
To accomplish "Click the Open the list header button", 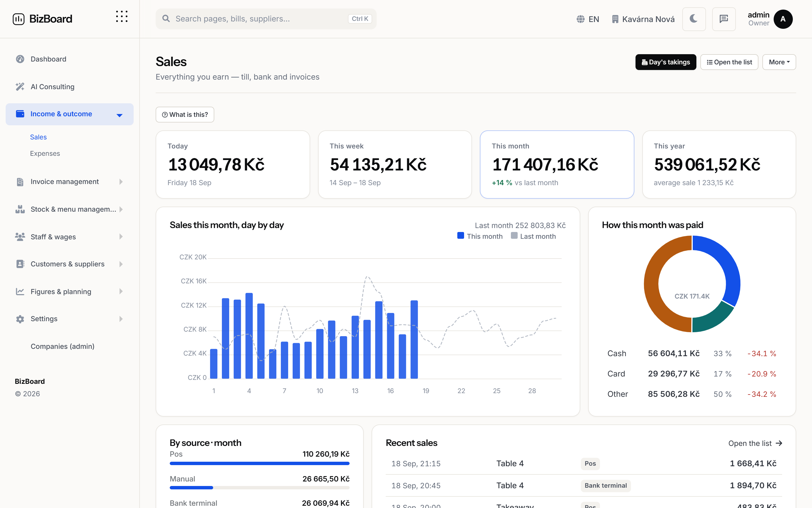I will [x=729, y=62].
